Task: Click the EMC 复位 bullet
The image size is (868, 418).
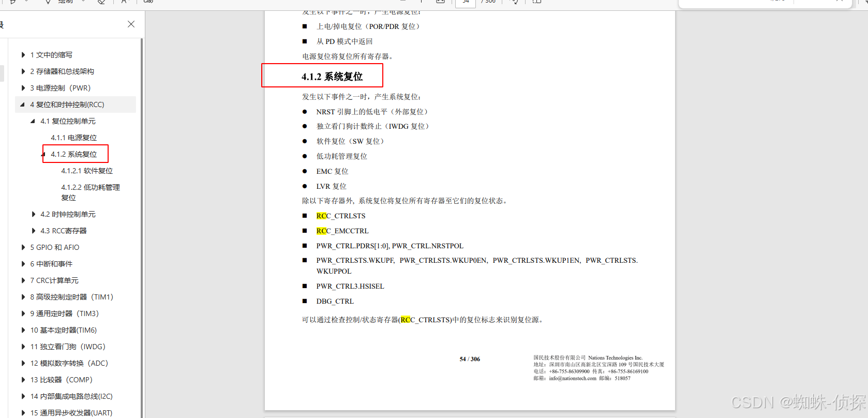Action: (333, 171)
